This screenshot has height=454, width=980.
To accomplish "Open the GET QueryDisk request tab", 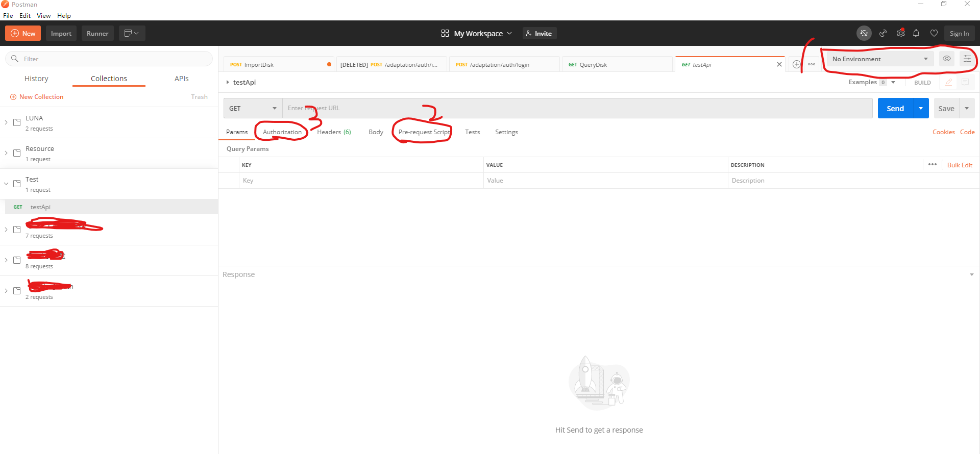I will click(617, 65).
